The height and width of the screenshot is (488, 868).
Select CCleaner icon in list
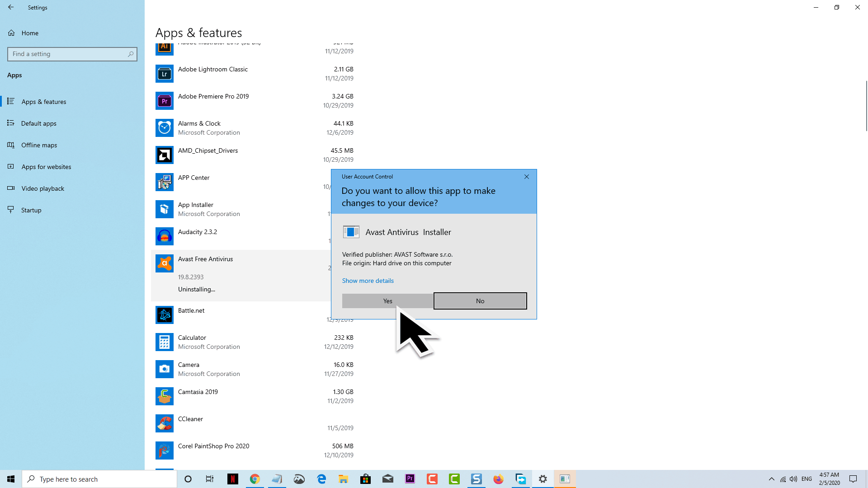[165, 423]
